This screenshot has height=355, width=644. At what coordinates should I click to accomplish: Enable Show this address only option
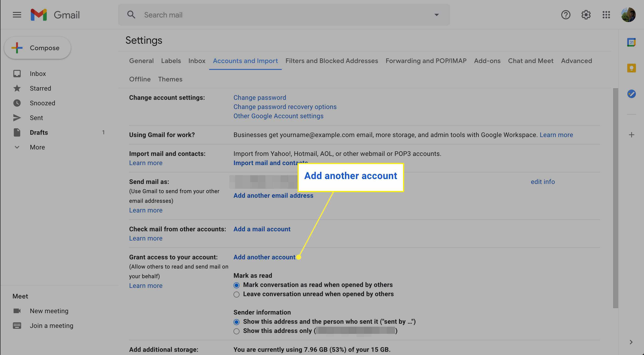coord(236,331)
